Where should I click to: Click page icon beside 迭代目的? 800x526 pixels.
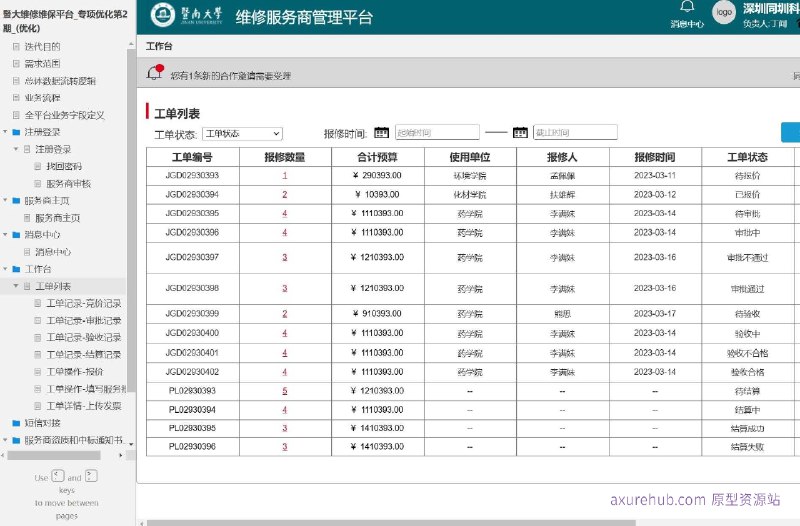tap(16, 46)
